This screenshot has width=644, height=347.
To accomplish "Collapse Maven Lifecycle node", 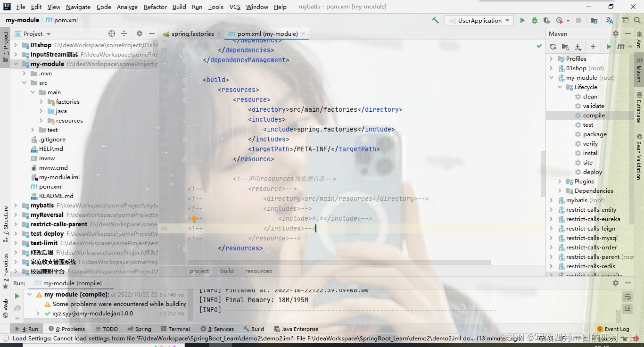I will tap(560, 87).
